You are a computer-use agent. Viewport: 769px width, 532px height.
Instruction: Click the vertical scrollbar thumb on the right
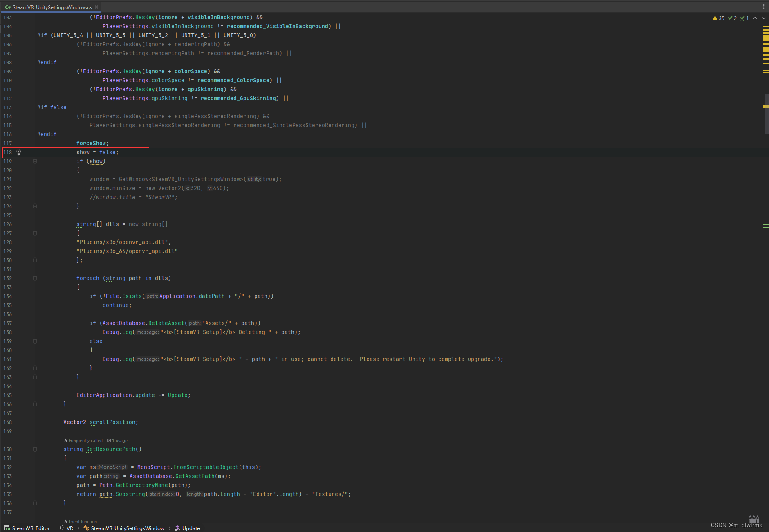pos(766,113)
